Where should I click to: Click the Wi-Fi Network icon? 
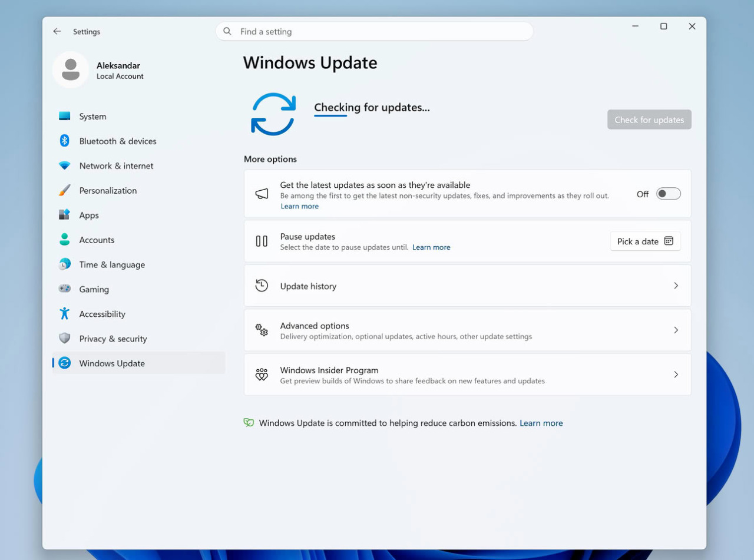point(65,166)
